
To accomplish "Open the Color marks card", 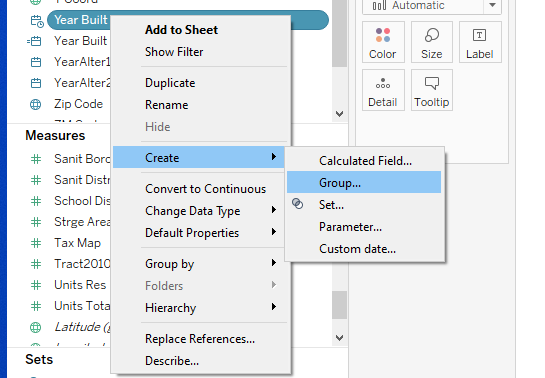I will pyautogui.click(x=383, y=42).
